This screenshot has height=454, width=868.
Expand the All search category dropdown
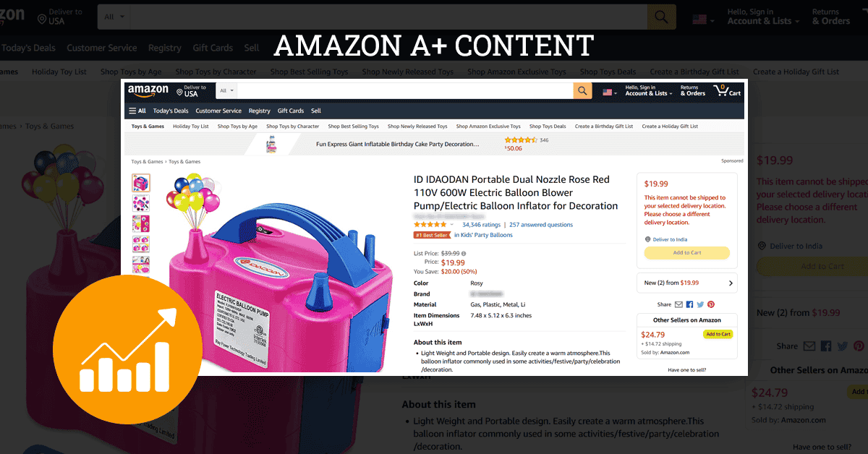(227, 91)
